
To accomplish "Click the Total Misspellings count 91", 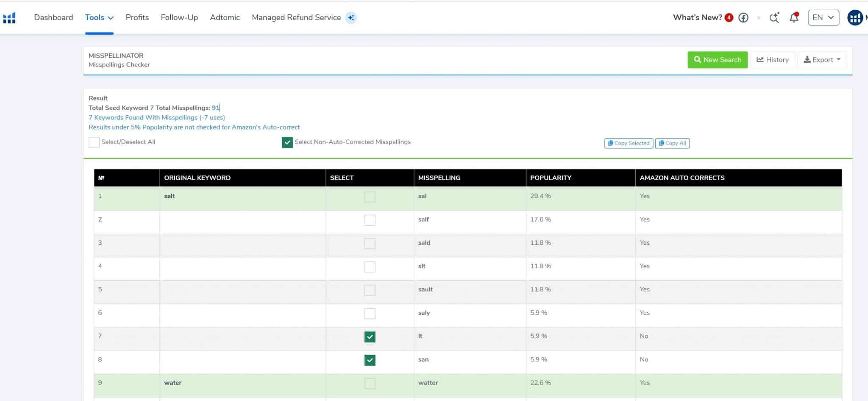I will tap(215, 108).
